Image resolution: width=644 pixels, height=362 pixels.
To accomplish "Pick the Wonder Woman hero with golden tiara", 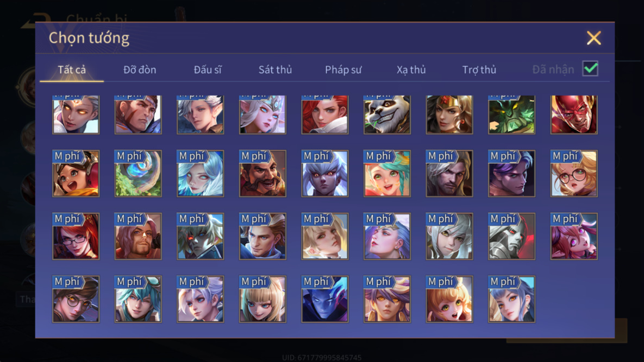I will [x=449, y=115].
